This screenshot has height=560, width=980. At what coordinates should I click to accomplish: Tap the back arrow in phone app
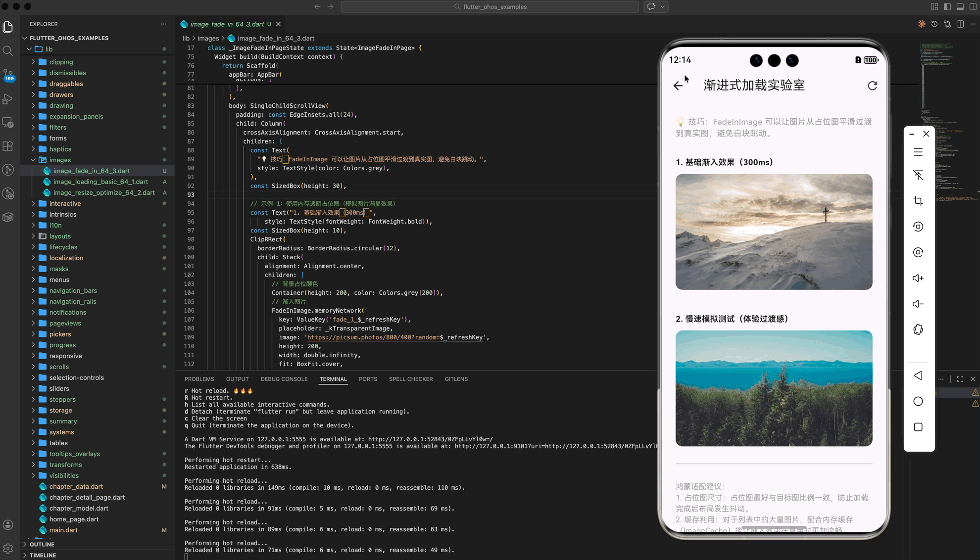coord(678,86)
